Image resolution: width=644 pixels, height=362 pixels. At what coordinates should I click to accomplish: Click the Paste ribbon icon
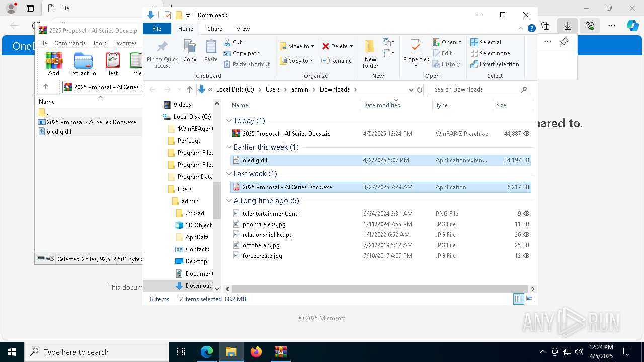click(x=211, y=51)
